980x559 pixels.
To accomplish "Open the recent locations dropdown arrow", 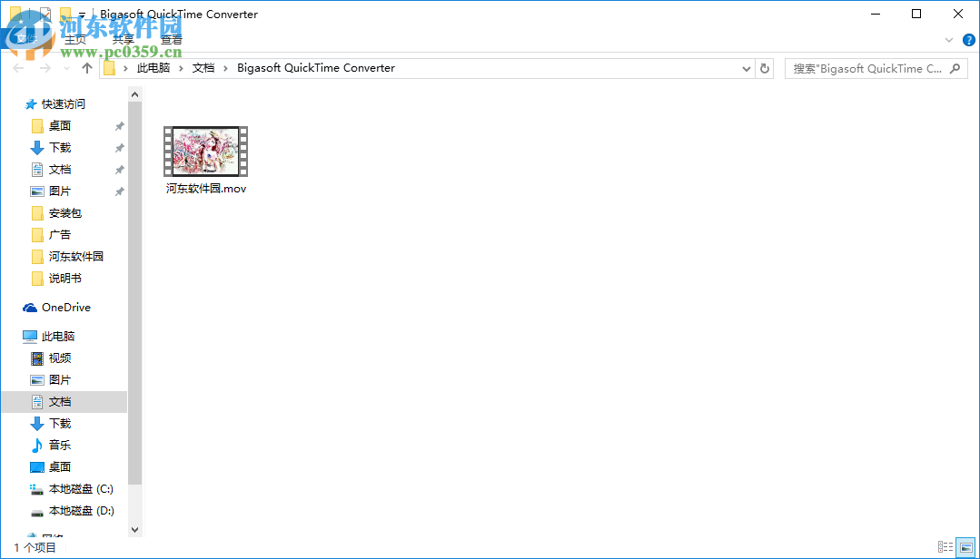I will pos(65,67).
